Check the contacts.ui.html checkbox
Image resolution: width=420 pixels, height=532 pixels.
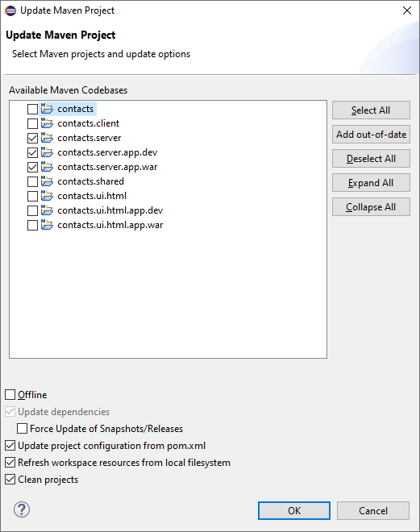pyautogui.click(x=32, y=196)
